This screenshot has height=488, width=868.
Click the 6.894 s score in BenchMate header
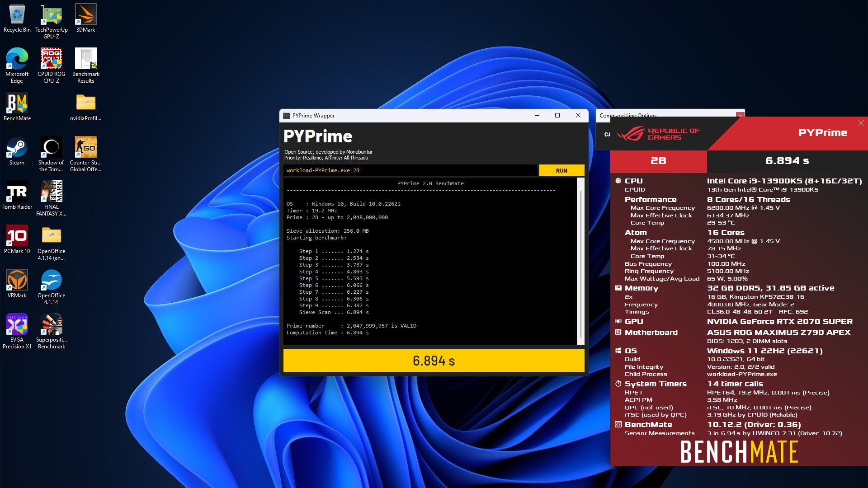pos(787,161)
